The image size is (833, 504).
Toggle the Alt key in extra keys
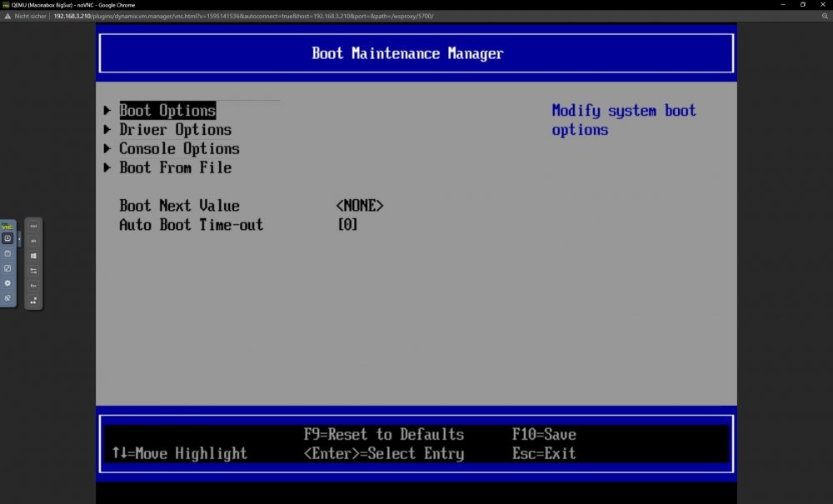(x=33, y=241)
